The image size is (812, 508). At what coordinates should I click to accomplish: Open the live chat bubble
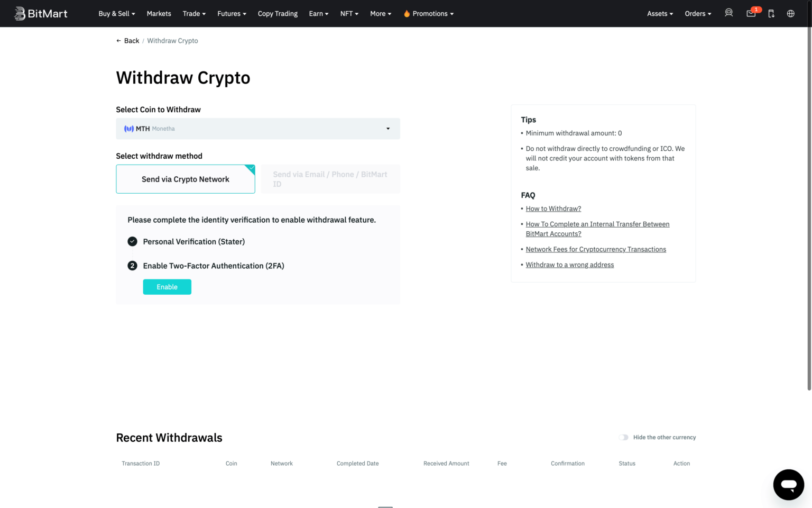click(789, 485)
